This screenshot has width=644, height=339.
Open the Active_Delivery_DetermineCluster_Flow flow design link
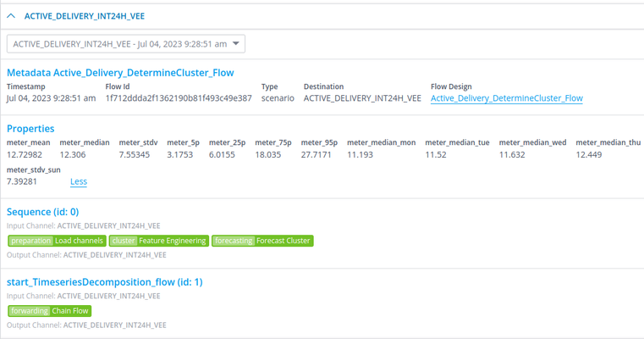(506, 98)
